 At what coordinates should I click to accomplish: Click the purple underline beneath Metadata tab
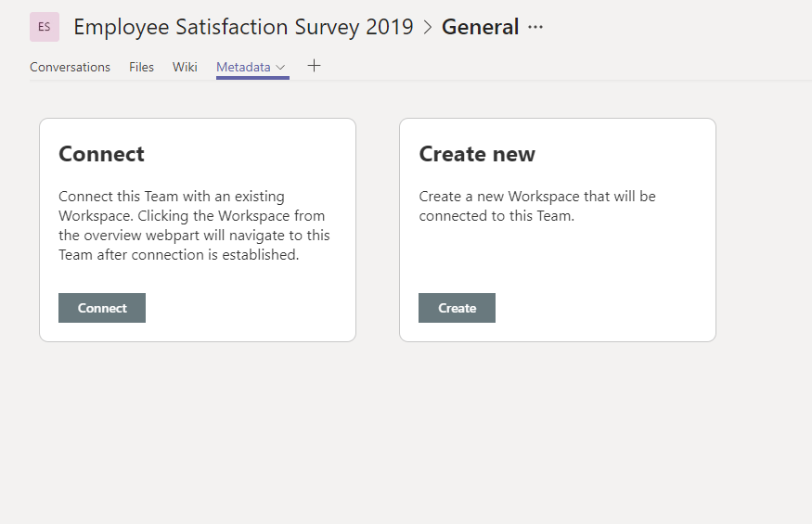click(252, 78)
